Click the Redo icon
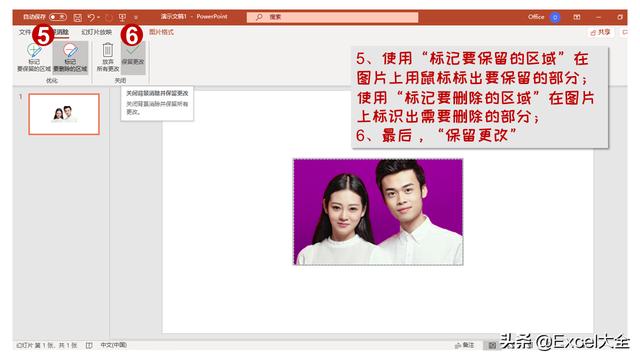Viewport: 640px width, 360px height. coord(108,17)
